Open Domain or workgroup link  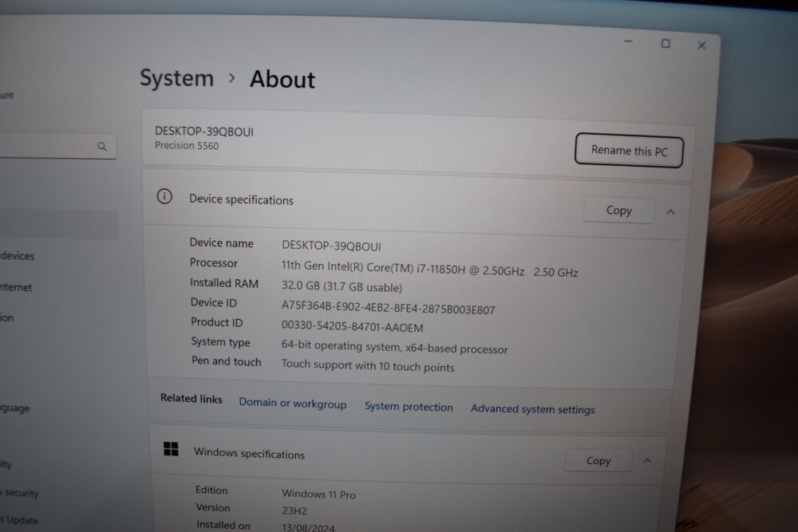coord(293,404)
